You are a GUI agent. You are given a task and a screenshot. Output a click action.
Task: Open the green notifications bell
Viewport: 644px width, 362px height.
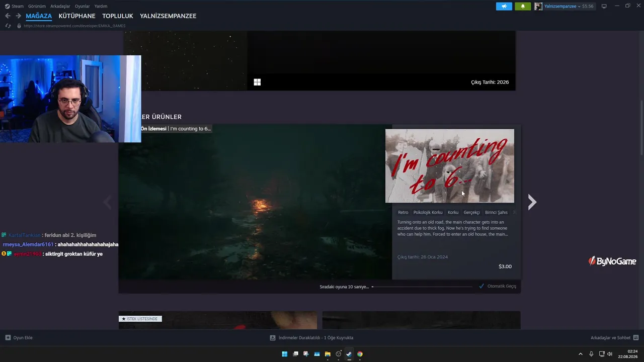coord(523,7)
